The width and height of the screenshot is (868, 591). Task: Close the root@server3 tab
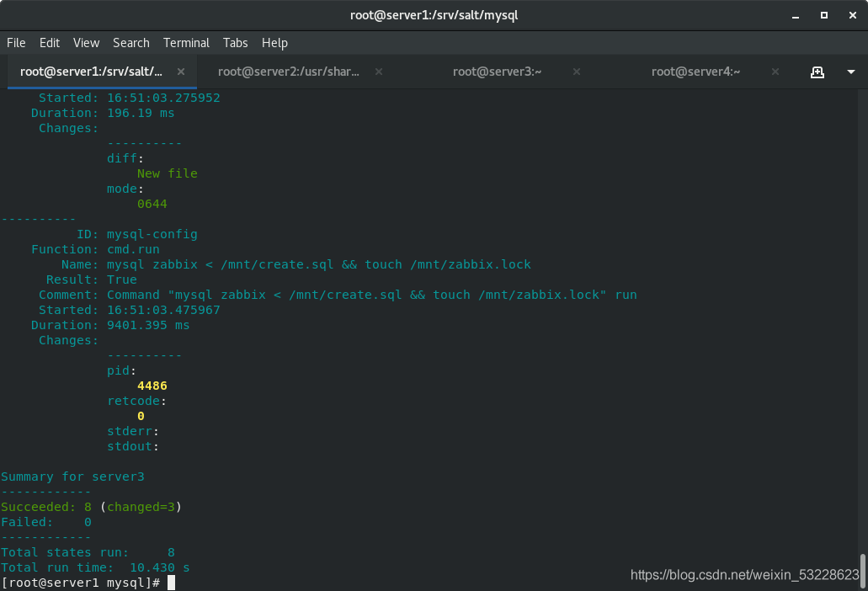coord(576,72)
